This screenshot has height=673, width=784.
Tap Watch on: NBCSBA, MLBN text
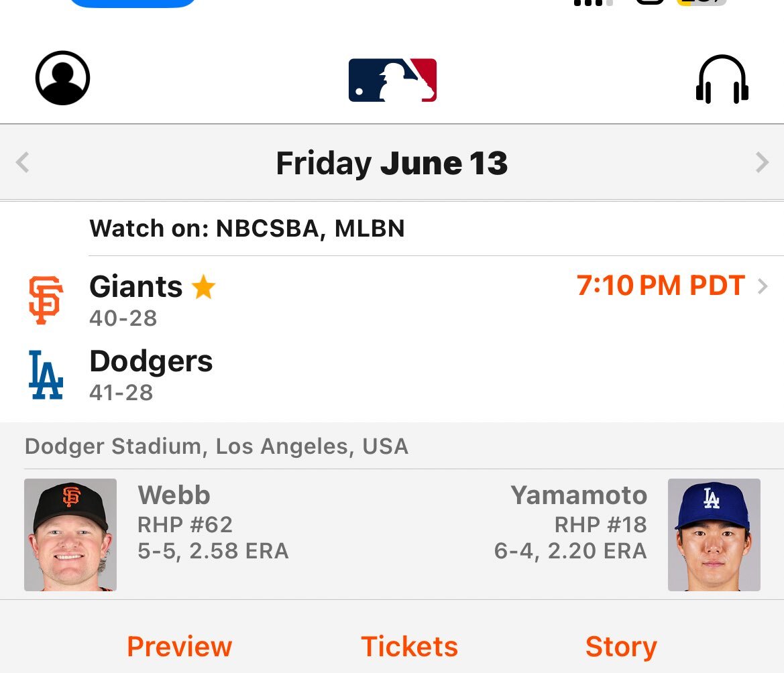point(247,229)
